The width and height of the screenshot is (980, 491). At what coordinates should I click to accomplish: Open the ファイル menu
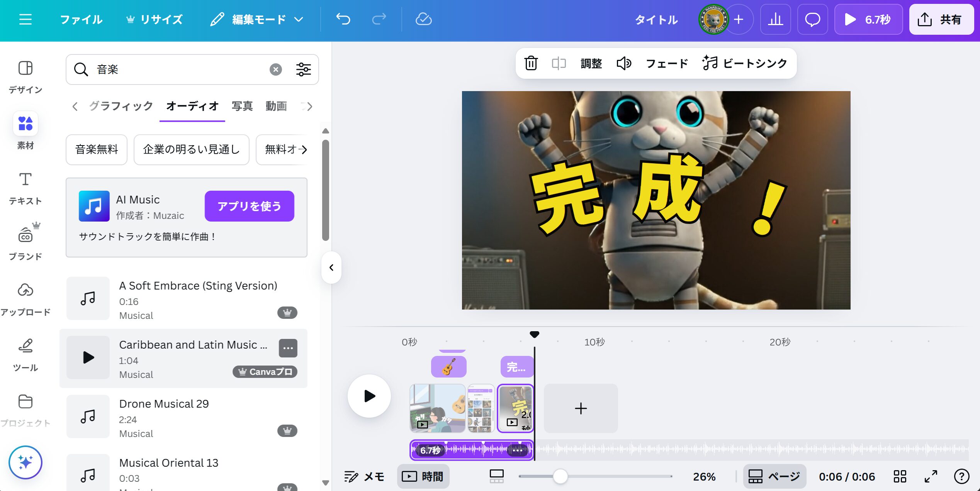82,19
